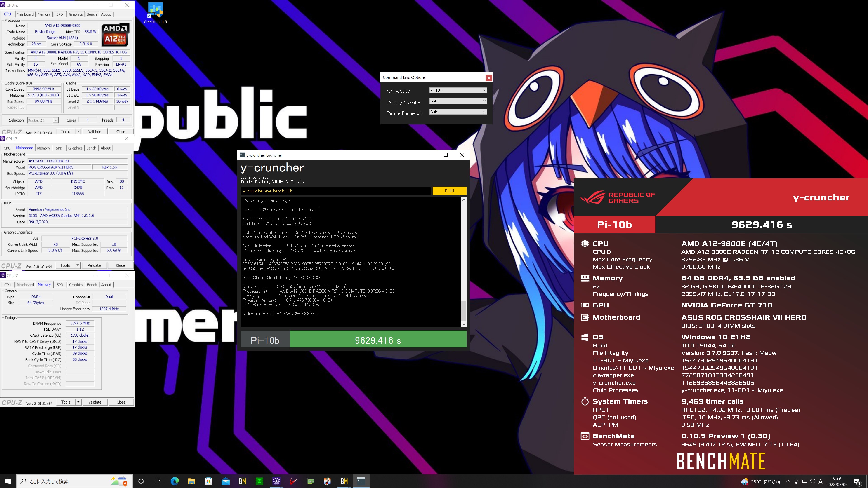Open the About tab in the Mainboard CPU-Z window
Image resolution: width=868 pixels, height=488 pixels.
click(106, 148)
